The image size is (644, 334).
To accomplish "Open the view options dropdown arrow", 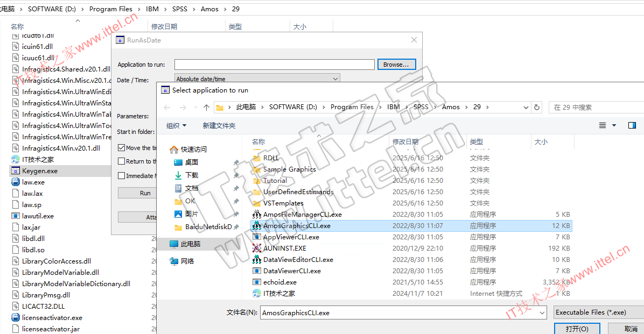I will 614,125.
